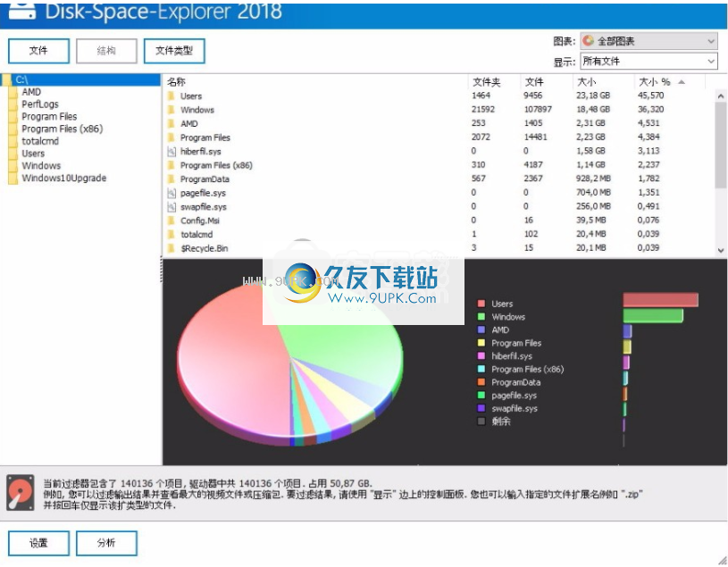Click scroll-down arrow of file list
The image size is (728, 567).
click(x=721, y=250)
